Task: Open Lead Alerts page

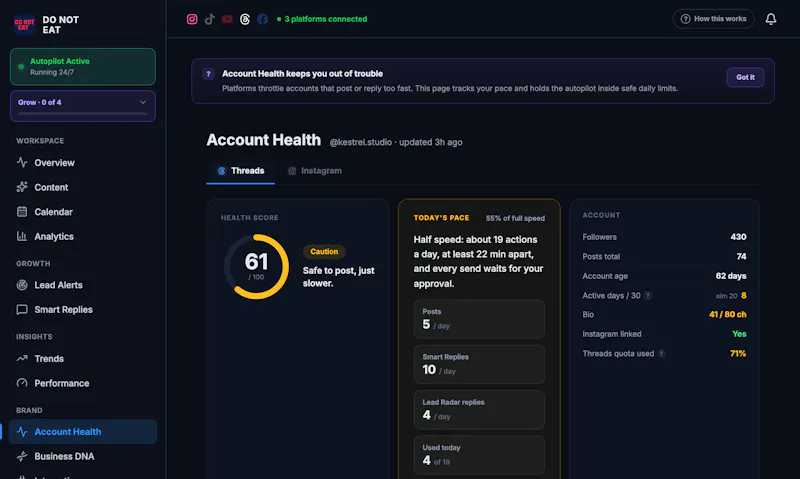Action: click(83, 285)
